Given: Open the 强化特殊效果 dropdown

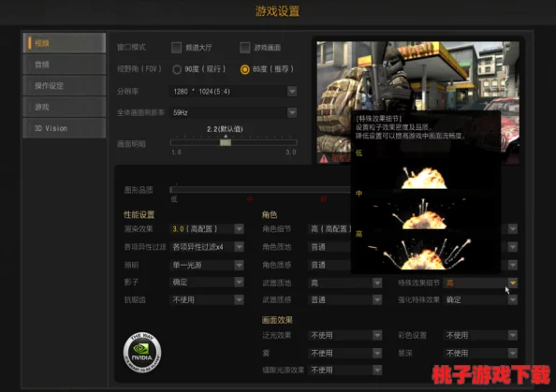Looking at the screenshot, I should coord(480,300).
